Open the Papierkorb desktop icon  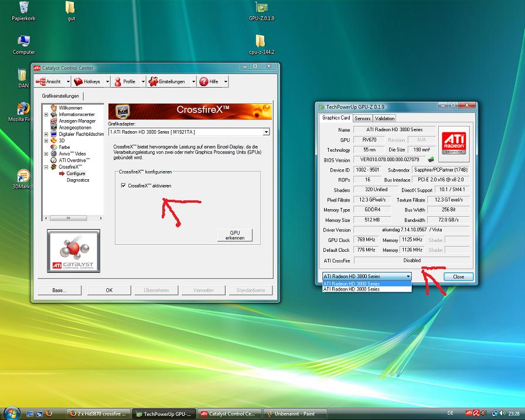pyautogui.click(x=23, y=11)
